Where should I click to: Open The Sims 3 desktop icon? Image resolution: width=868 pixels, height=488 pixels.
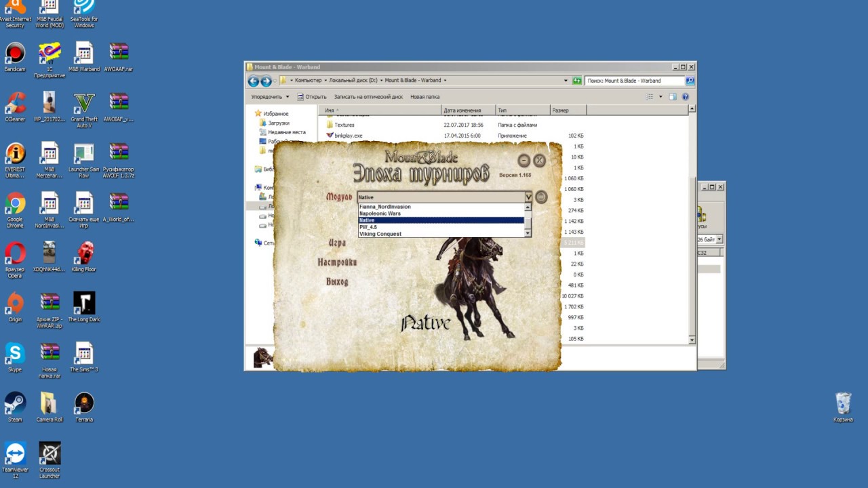coord(84,357)
